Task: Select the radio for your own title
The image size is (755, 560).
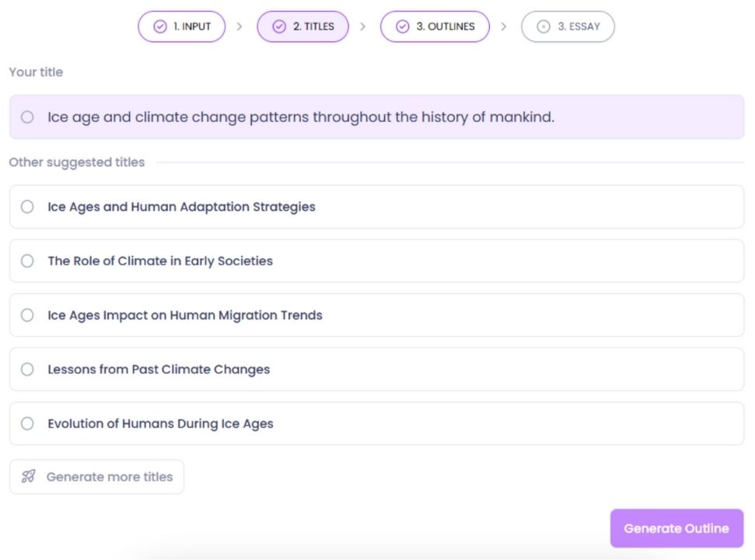Action: (x=27, y=117)
